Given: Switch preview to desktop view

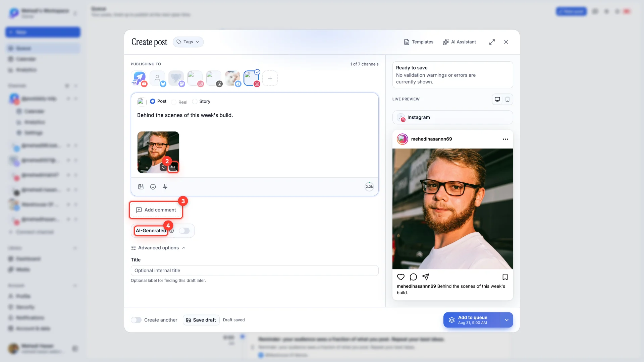Looking at the screenshot, I should [x=497, y=99].
